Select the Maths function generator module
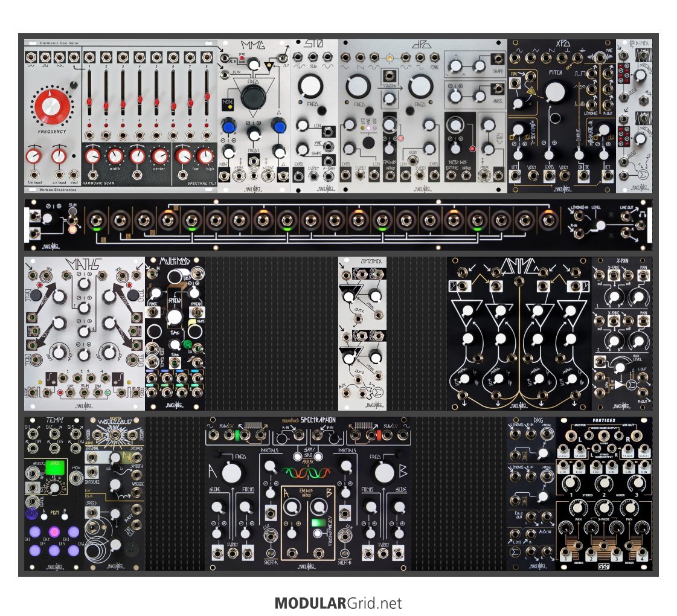 coord(85,334)
